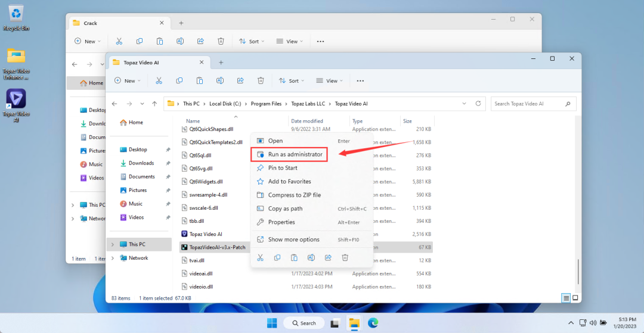Click Share icon in the Crack window toolbar
The image size is (644, 333).
(x=200, y=41)
